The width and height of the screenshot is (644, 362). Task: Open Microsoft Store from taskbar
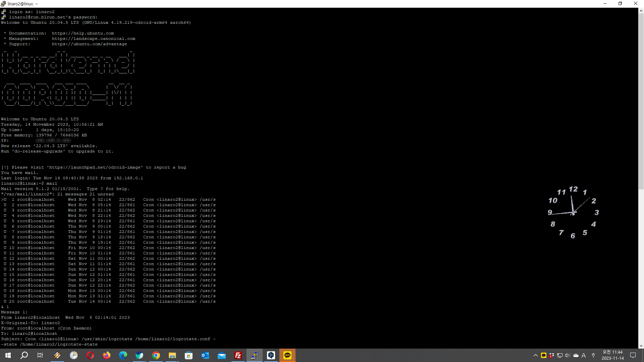189,355
